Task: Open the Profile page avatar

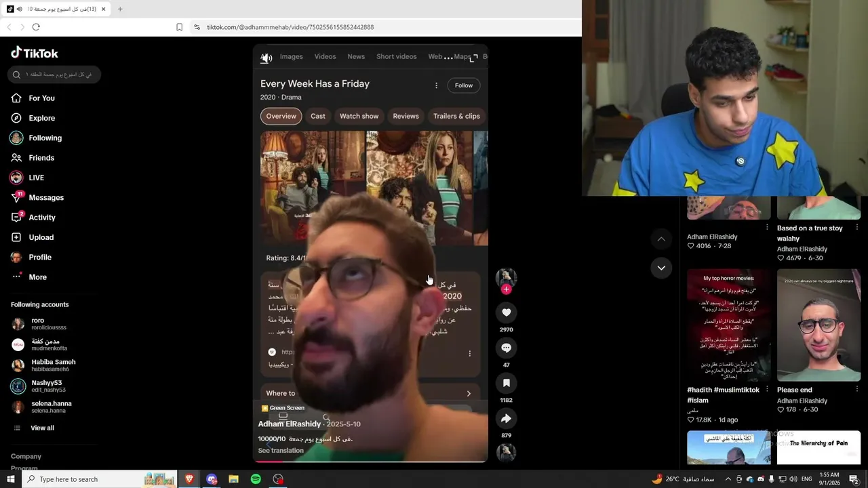Action: [x=16, y=257]
